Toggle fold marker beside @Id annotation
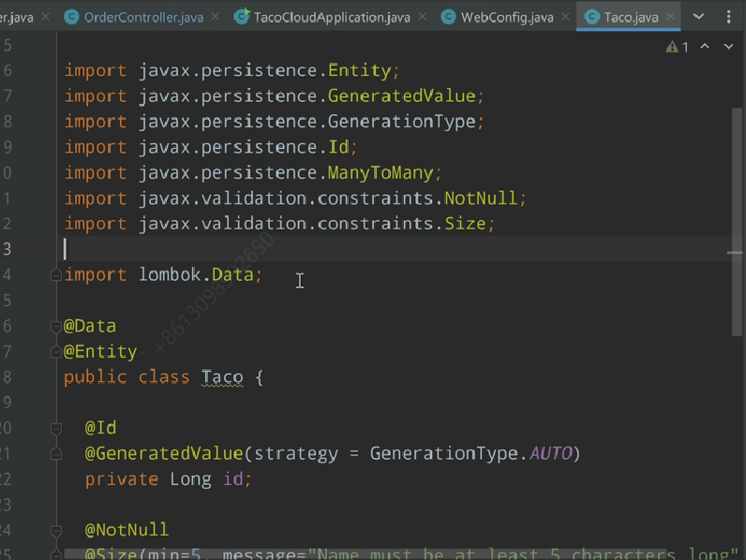Viewport: 746px width, 560px height. [55, 428]
